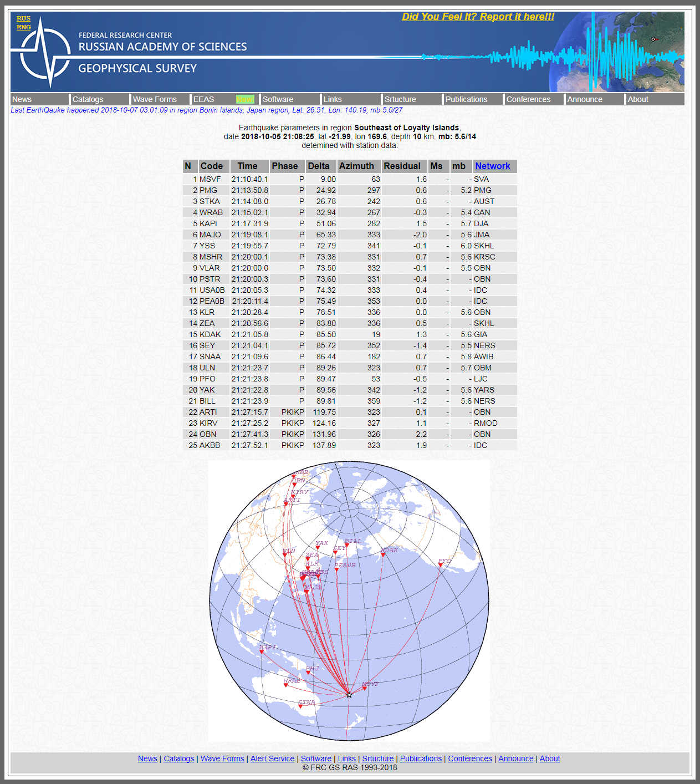Open the Software menu item
Image resolution: width=700 pixels, height=784 pixels.
pos(278,99)
